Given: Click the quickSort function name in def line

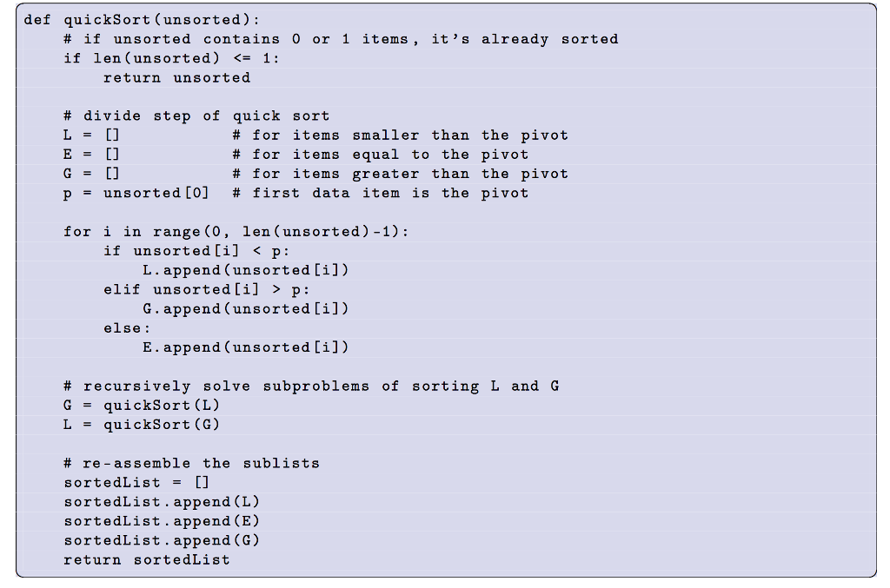Looking at the screenshot, I should (109, 20).
